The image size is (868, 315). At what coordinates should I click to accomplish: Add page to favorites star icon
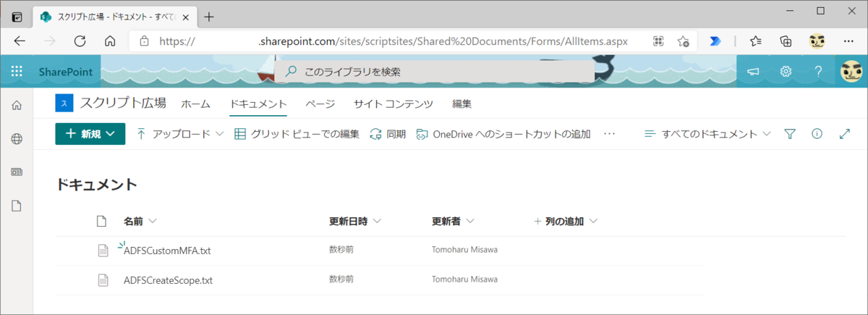pos(683,41)
